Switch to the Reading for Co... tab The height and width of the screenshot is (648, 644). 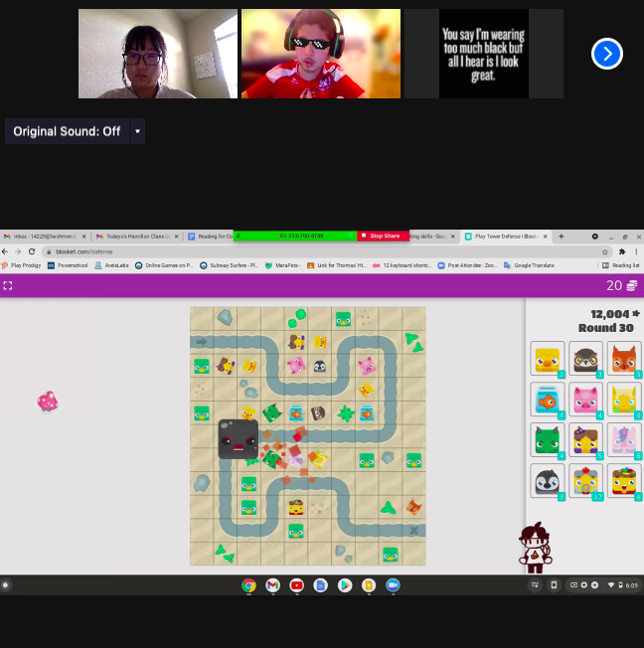pyautogui.click(x=210, y=237)
